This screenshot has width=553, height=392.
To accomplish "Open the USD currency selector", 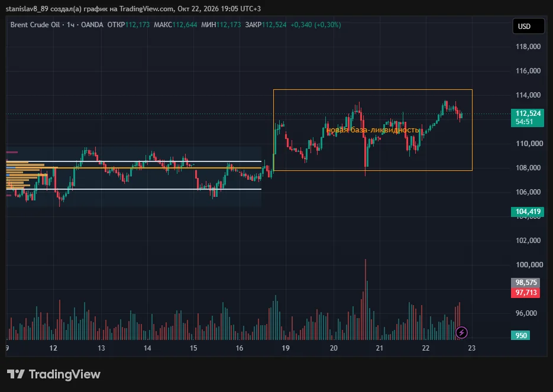I will (x=528, y=27).
